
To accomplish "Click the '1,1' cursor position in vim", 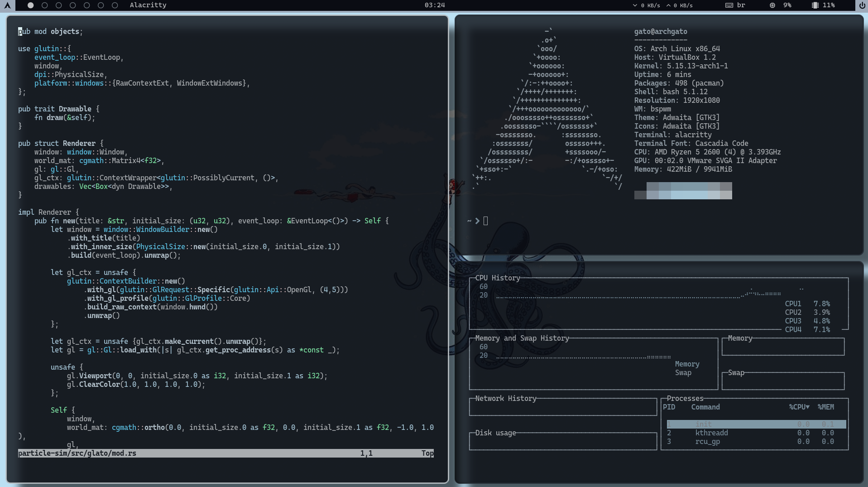I will click(366, 453).
